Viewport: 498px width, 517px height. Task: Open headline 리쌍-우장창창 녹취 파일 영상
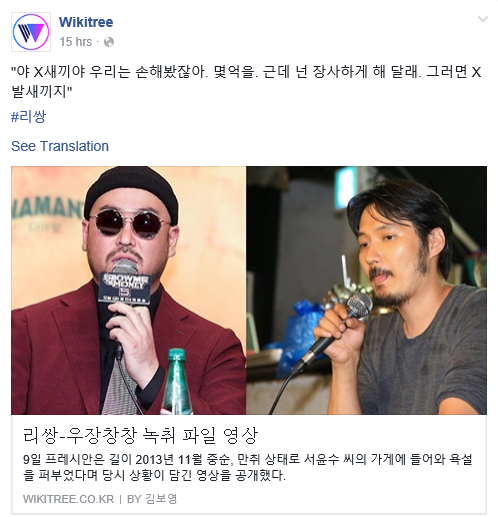coord(140,435)
